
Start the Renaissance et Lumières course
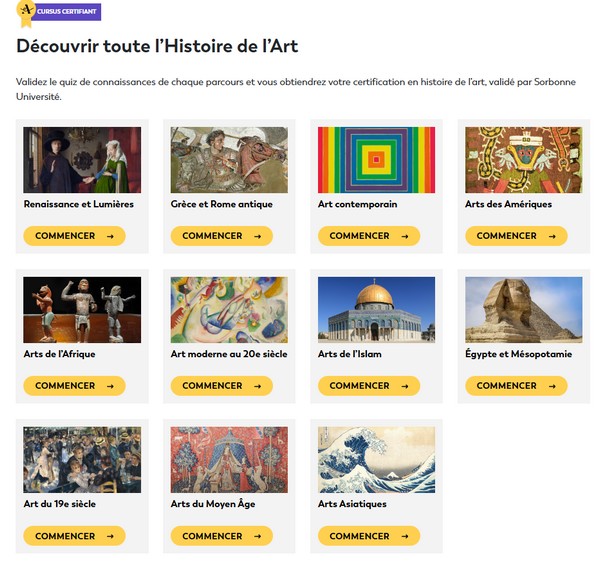coord(74,236)
